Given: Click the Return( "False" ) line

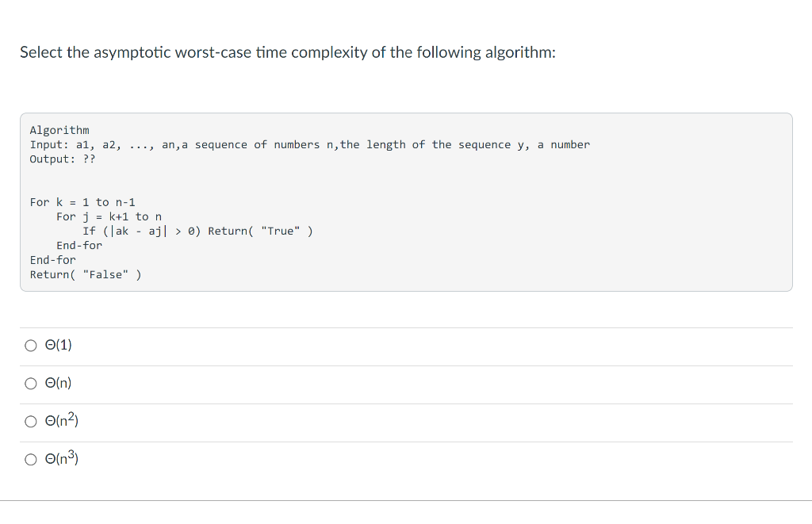Looking at the screenshot, I should tap(86, 274).
